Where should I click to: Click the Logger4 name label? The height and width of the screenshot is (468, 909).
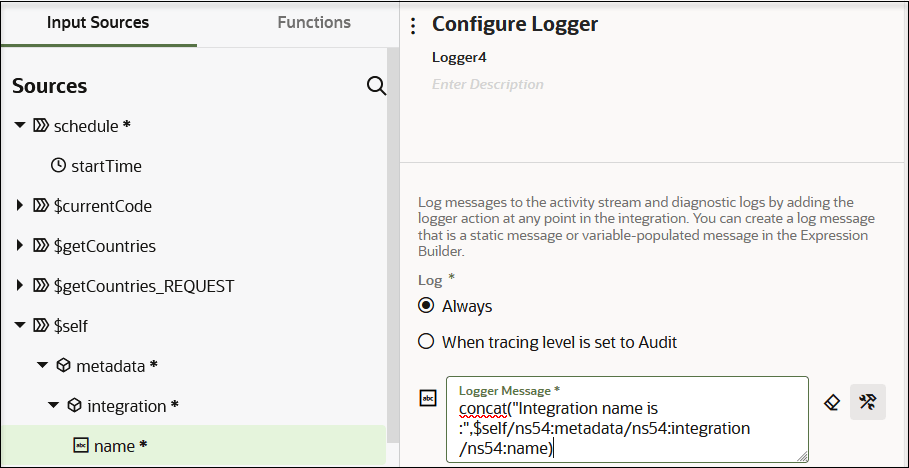pos(459,57)
